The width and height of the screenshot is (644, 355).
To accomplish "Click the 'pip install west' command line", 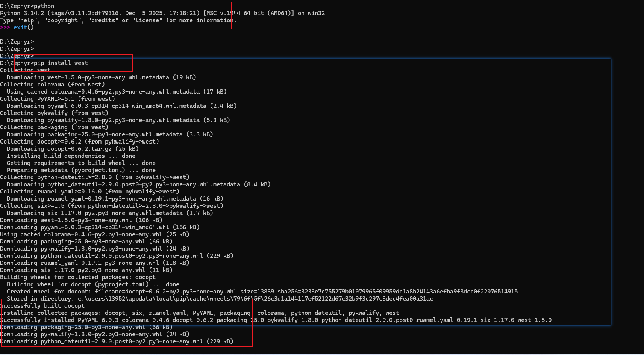I will 44,63.
